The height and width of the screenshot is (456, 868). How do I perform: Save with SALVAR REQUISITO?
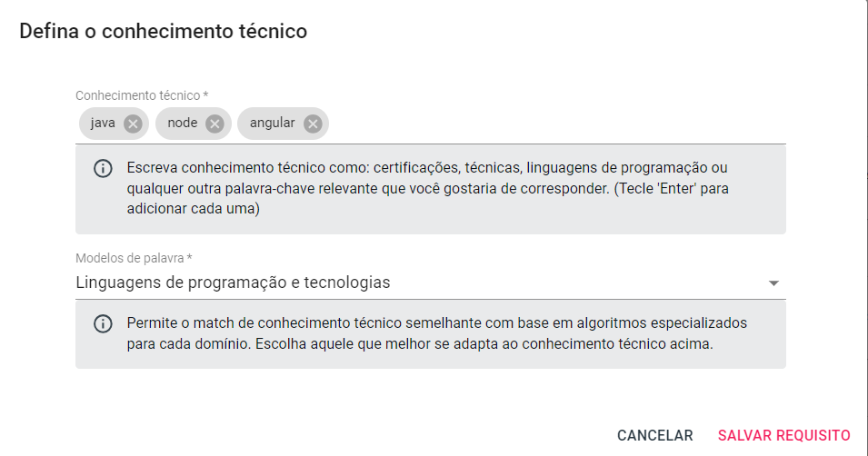(x=783, y=436)
